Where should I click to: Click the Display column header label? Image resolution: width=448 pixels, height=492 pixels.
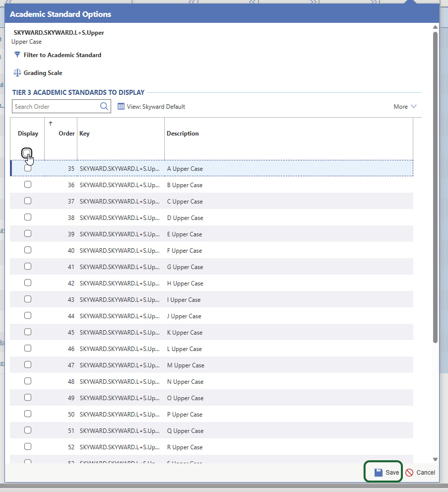[28, 134]
